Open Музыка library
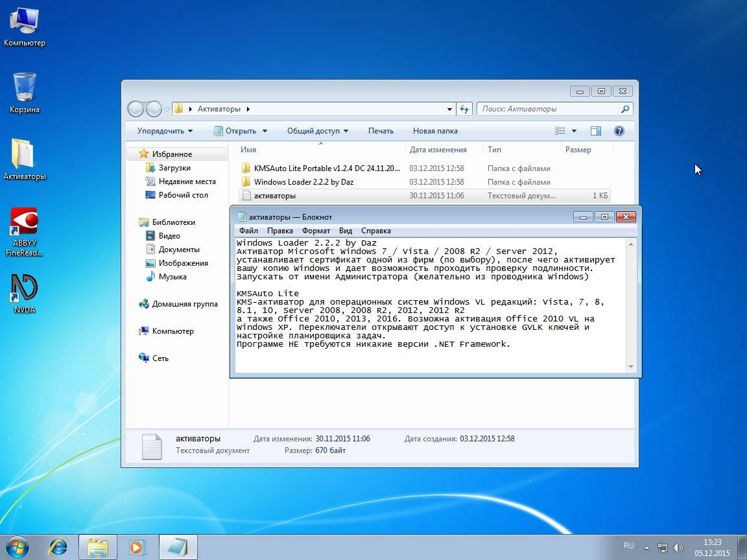 point(172,277)
